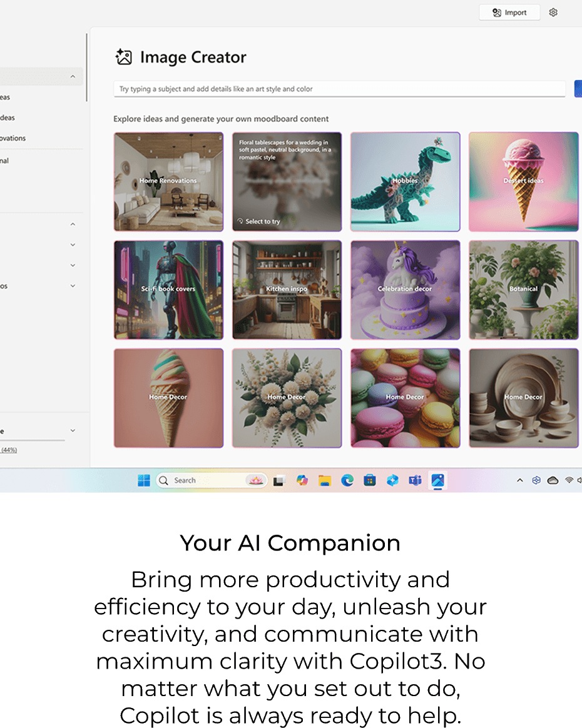582x728 pixels.
Task: Focus the image prompt text field
Action: click(x=339, y=89)
